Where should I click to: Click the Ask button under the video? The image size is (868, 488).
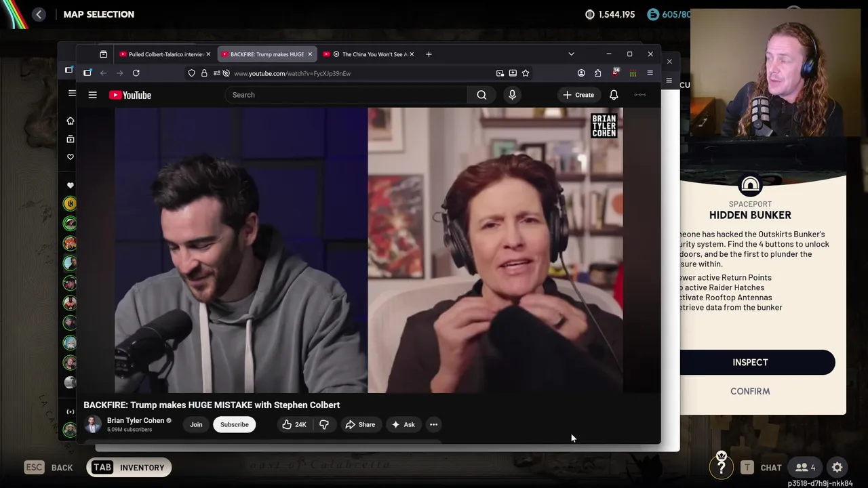click(x=403, y=424)
